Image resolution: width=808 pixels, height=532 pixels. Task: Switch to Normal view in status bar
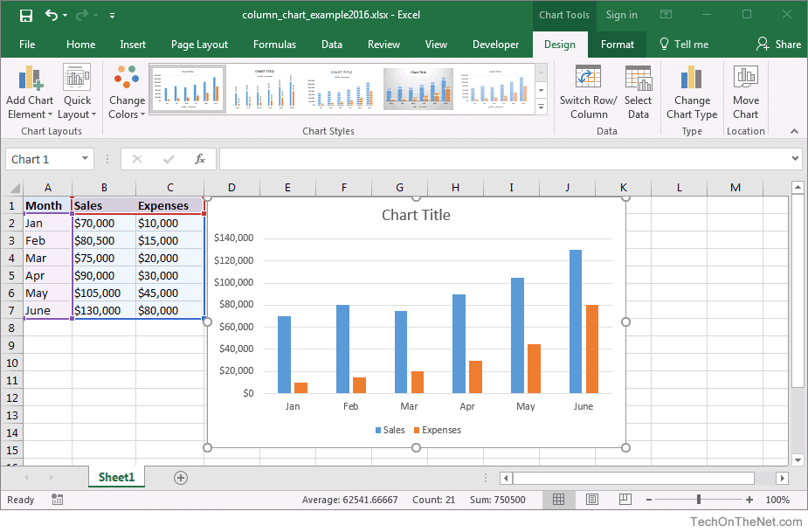[x=558, y=500]
